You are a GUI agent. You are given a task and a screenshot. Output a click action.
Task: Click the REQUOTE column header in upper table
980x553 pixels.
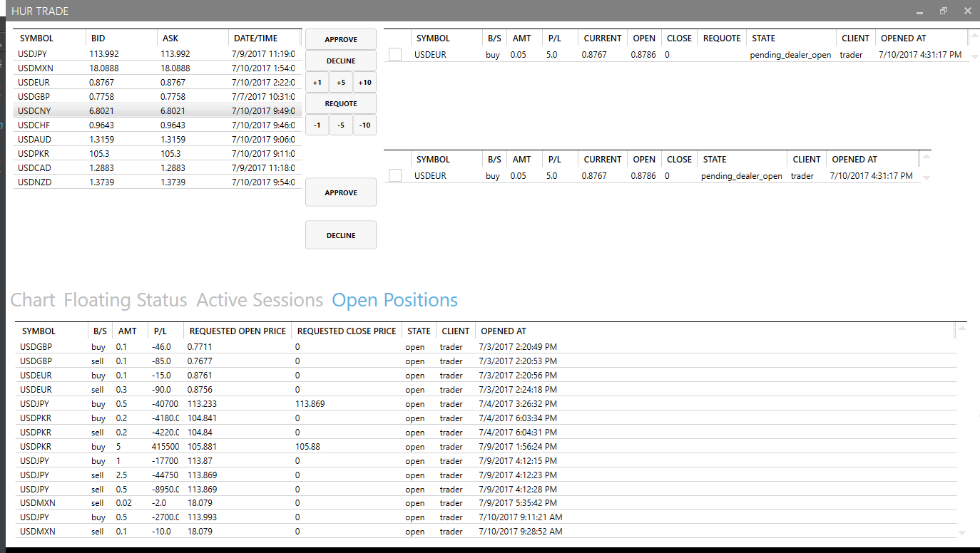click(x=722, y=38)
